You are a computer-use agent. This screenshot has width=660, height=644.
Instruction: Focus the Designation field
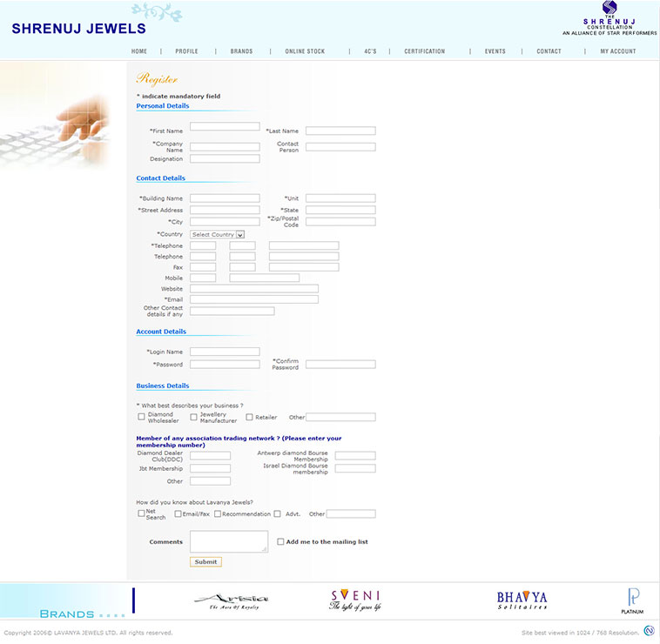[x=225, y=158]
